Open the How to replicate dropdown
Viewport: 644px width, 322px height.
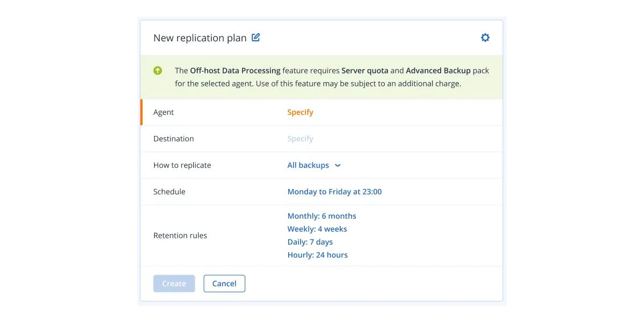[309, 165]
